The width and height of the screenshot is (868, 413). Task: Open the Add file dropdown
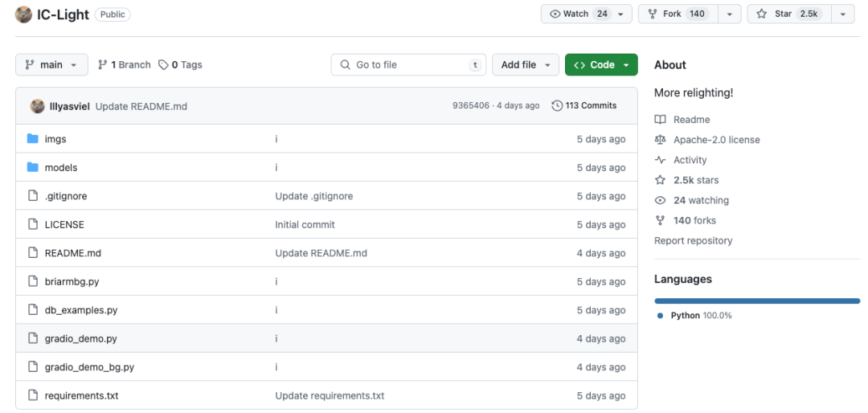tap(526, 65)
